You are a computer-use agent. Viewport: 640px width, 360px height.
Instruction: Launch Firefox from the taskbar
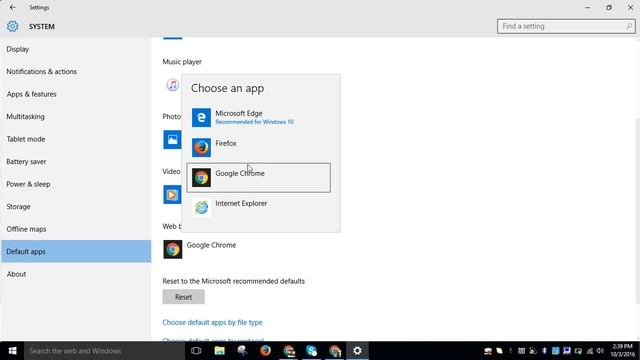coord(265,351)
